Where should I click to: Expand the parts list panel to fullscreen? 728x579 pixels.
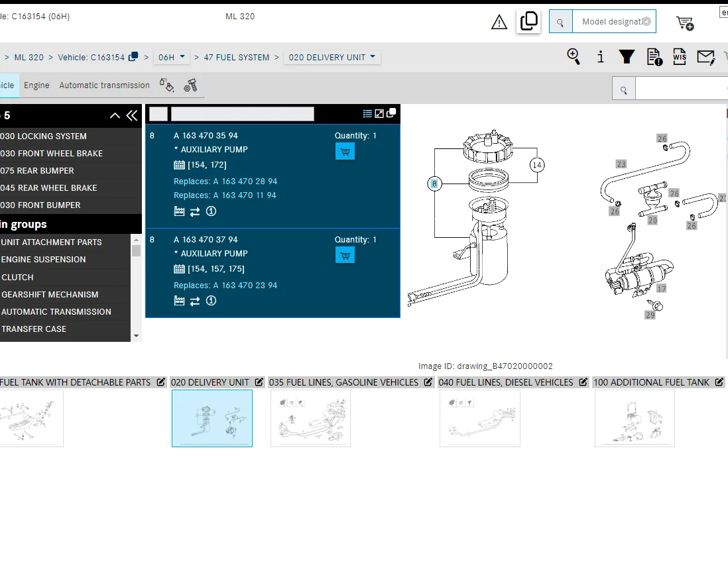[379, 114]
